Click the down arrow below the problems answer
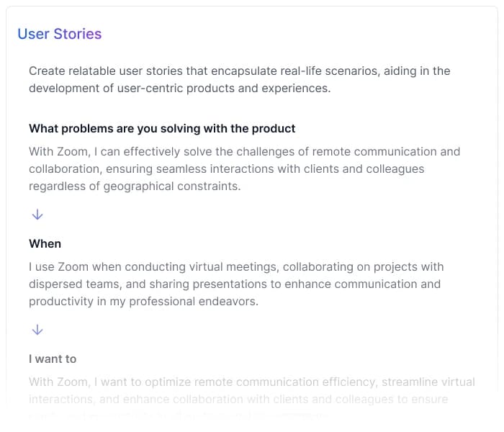 (x=37, y=215)
